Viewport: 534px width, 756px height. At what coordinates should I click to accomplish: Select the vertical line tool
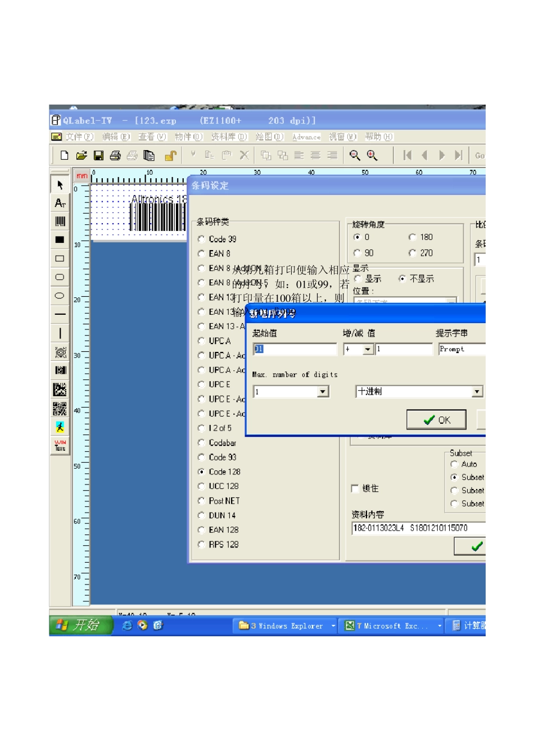pos(60,333)
